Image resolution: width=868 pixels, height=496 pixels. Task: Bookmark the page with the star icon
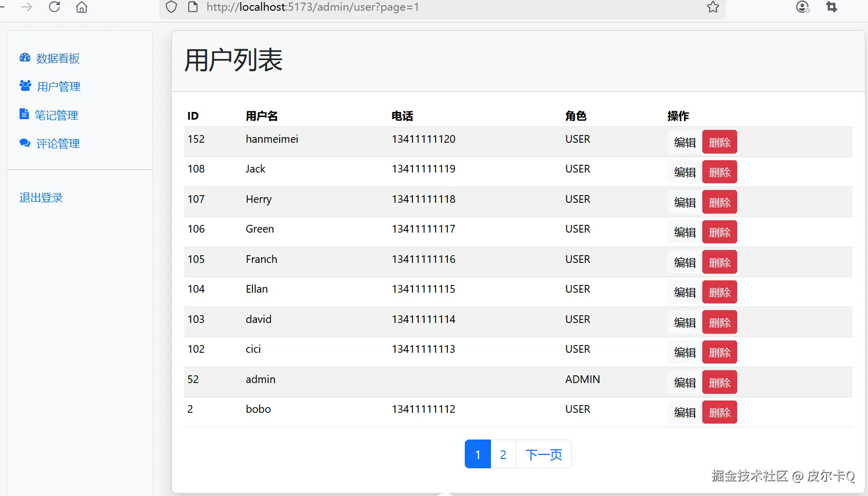[713, 7]
